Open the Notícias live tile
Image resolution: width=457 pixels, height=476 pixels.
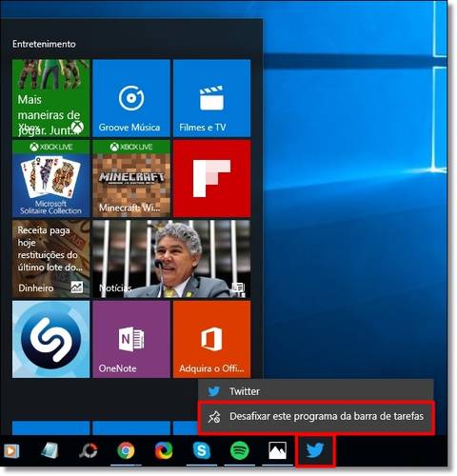tap(171, 259)
